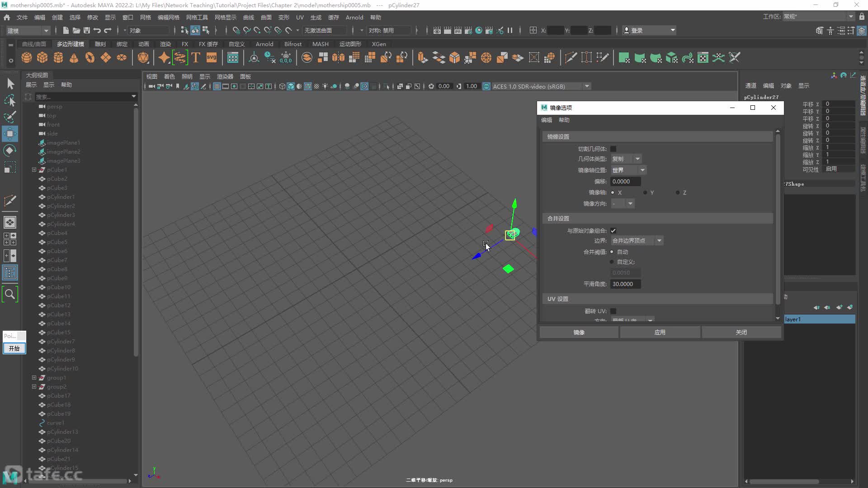Screen dimensions: 868x488
Task: Click the mirror options vertical scrollbar
Action: click(778, 219)
